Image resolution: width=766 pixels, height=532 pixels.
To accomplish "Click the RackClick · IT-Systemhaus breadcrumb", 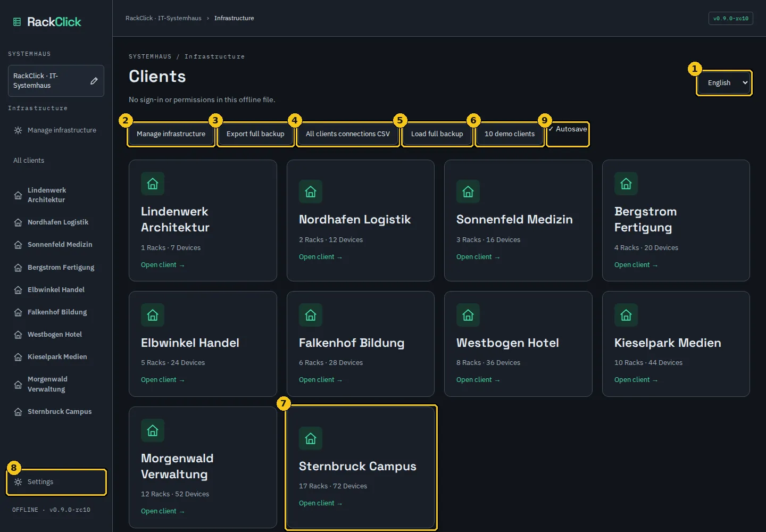I will point(163,18).
